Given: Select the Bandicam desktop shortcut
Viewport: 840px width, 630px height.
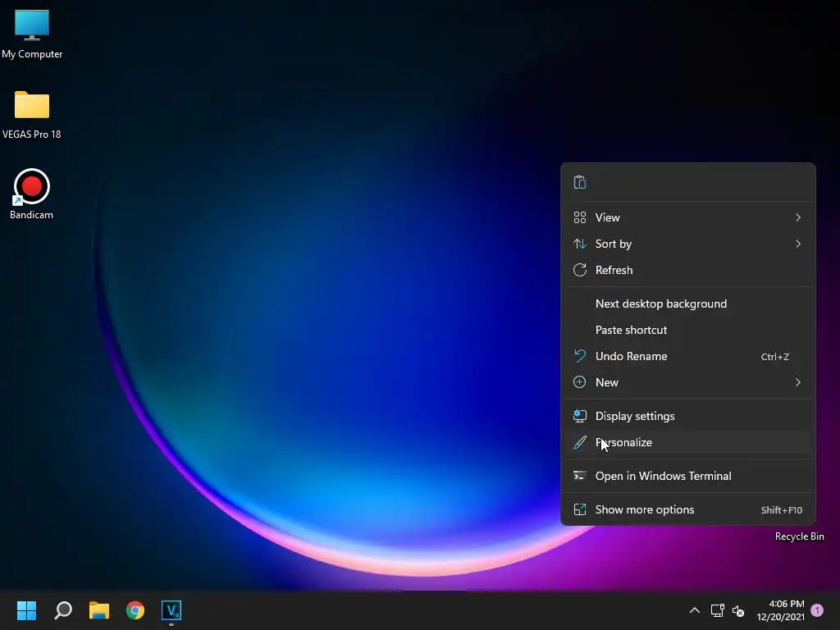Looking at the screenshot, I should [x=32, y=194].
